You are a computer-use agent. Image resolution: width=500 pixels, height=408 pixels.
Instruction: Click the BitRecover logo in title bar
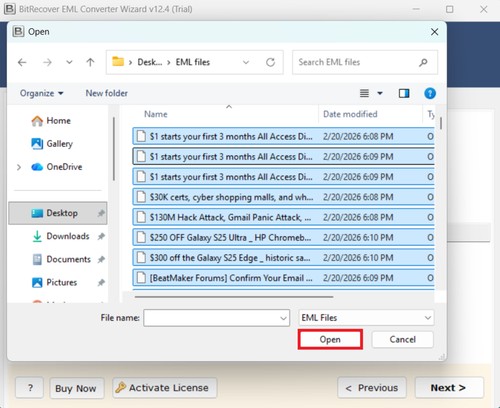point(9,9)
